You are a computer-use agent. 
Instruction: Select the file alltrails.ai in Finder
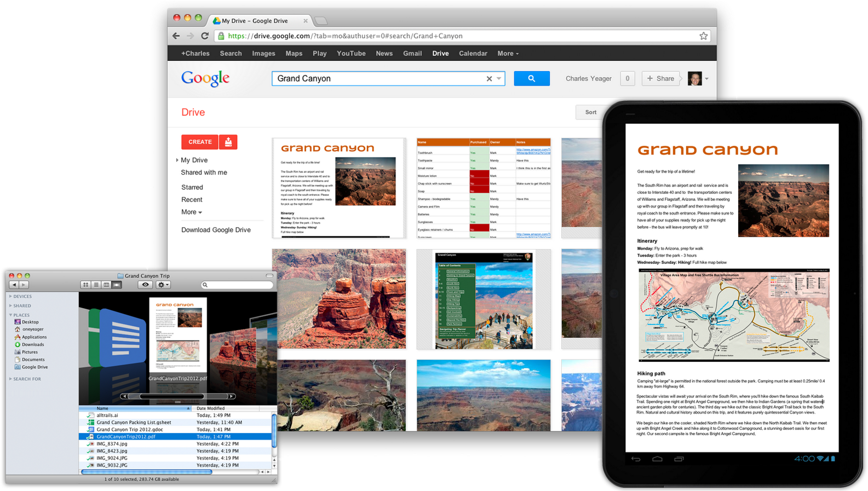(x=107, y=415)
